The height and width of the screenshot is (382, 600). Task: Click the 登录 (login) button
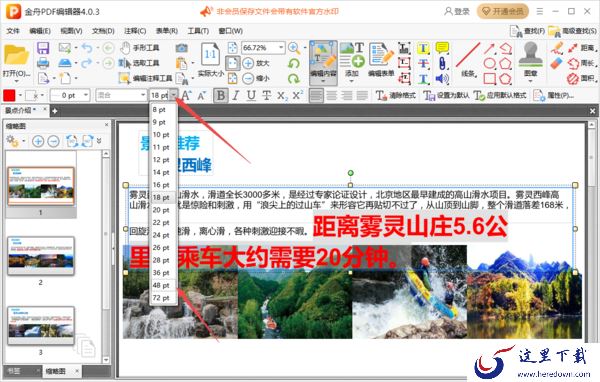pos(457,11)
